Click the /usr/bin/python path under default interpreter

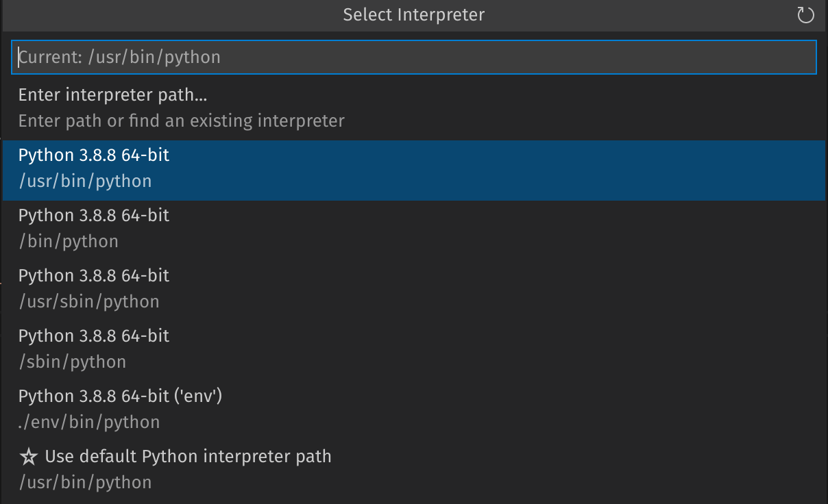pyautogui.click(x=85, y=482)
